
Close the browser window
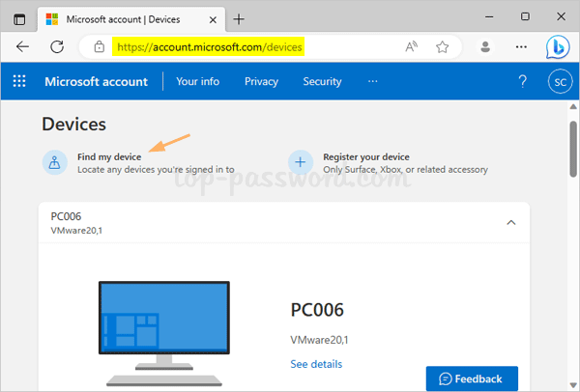[x=561, y=16]
